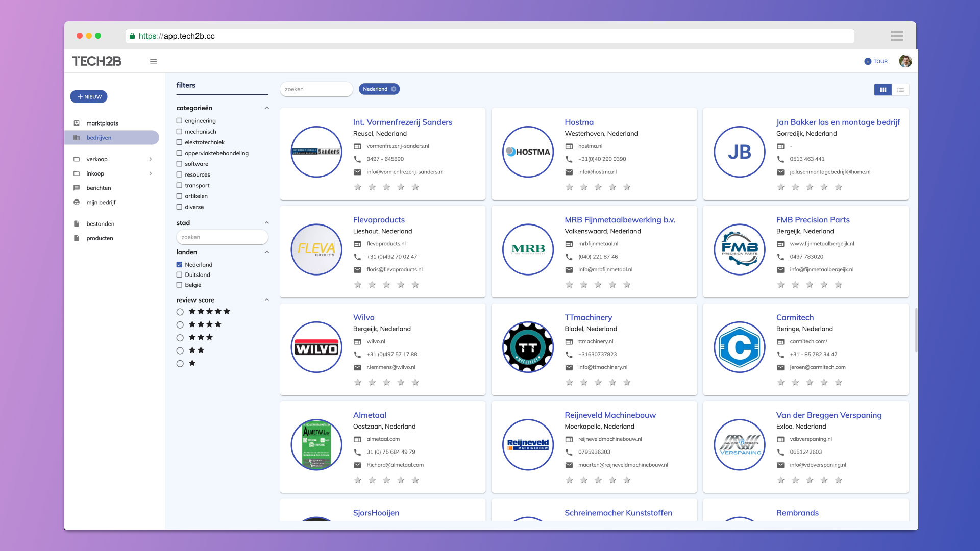The height and width of the screenshot is (551, 980).
Task: Remove the Nederland filter chip
Action: [x=394, y=89]
